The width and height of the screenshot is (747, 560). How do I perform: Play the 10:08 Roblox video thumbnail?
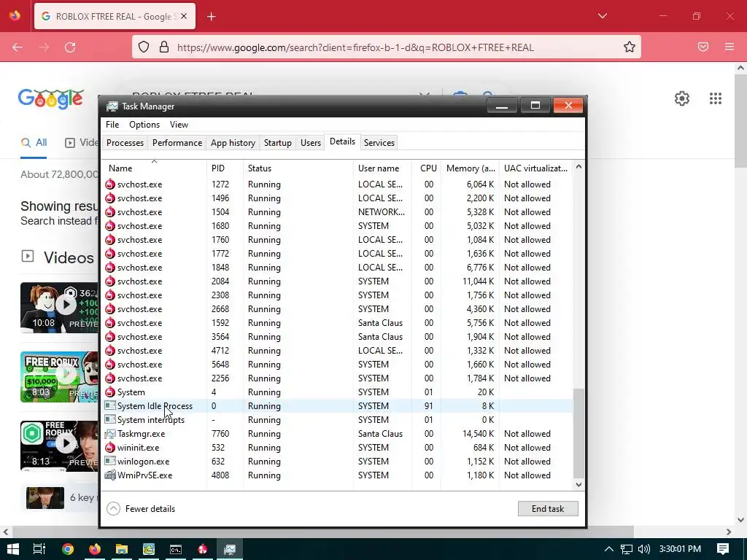point(59,307)
